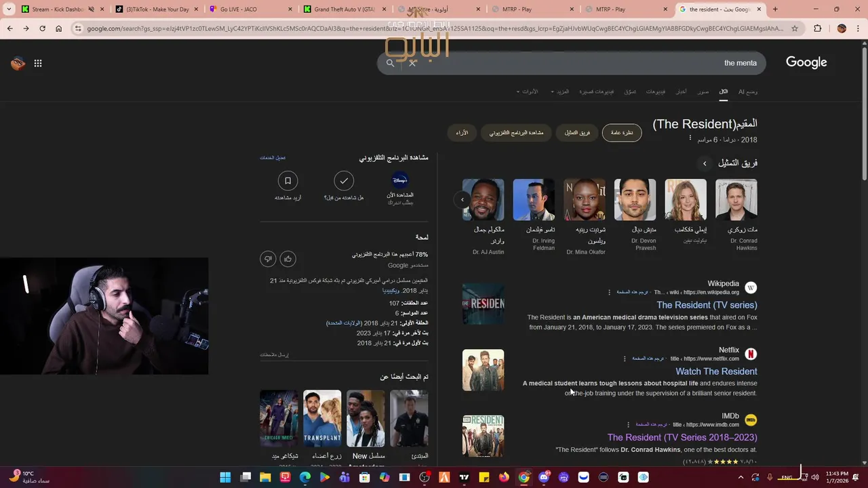
Task: Open Discord from the taskbar
Action: coord(543,477)
